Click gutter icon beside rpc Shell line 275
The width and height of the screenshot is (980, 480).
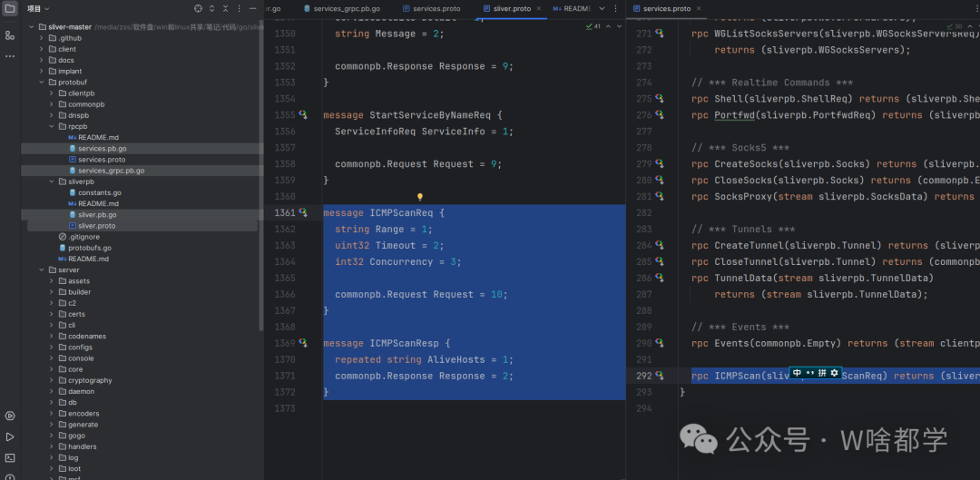pos(661,99)
